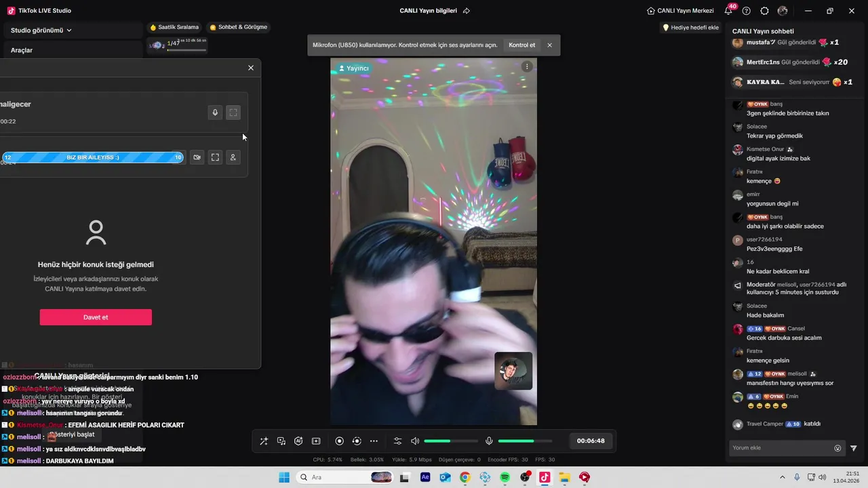Select the KAYRA KA... Seni seviyorum gift row

click(x=792, y=82)
